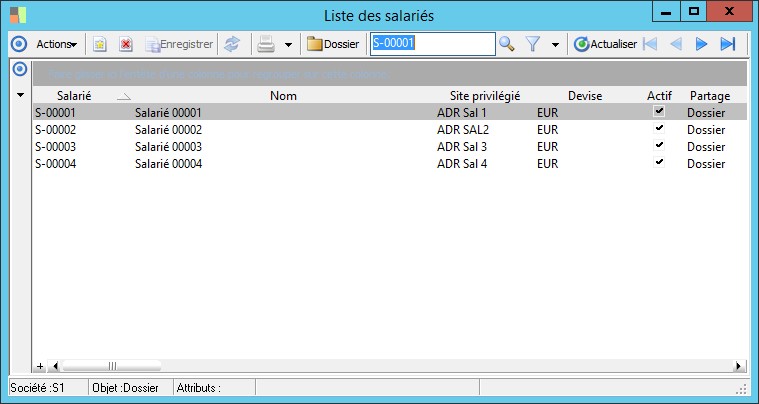Image resolution: width=759 pixels, height=404 pixels.
Task: Click the EUR cell in the S-00003 row
Action: [x=547, y=147]
